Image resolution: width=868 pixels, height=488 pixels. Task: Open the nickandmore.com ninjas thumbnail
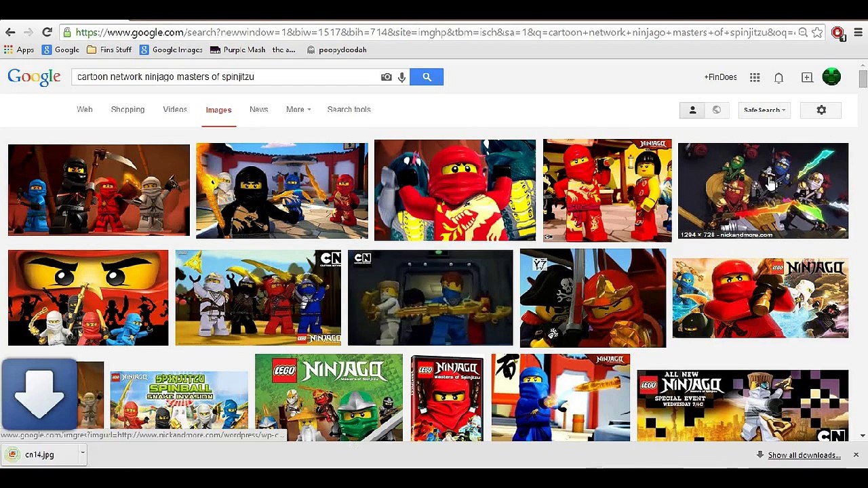(x=763, y=190)
